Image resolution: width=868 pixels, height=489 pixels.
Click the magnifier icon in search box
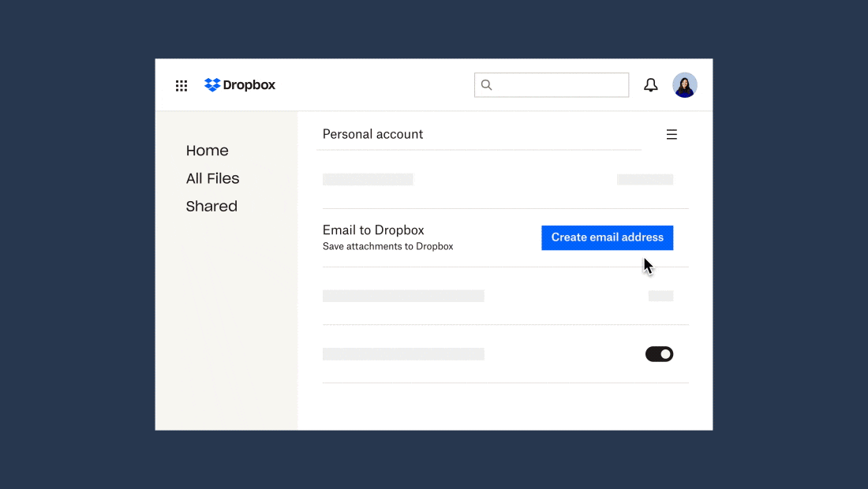point(487,85)
